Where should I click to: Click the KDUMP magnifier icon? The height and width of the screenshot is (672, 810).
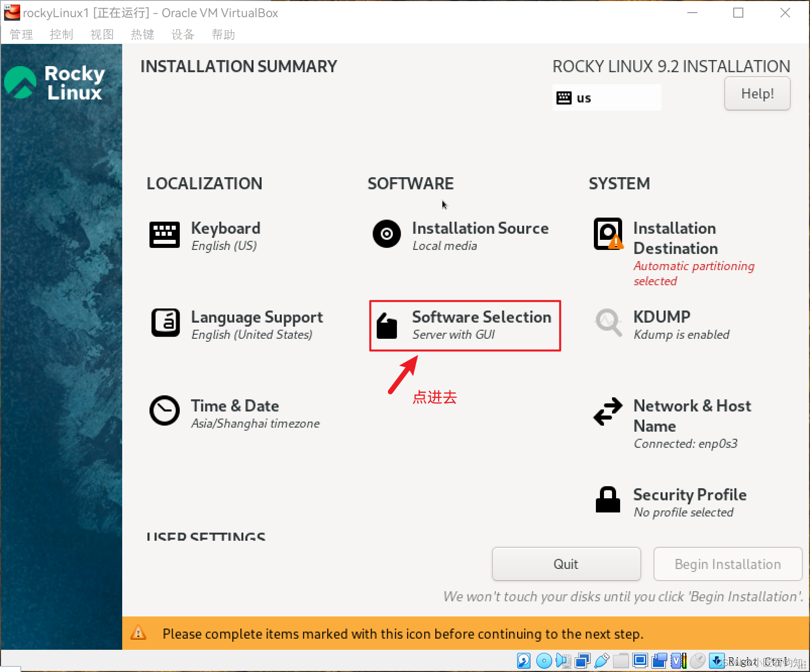609,322
